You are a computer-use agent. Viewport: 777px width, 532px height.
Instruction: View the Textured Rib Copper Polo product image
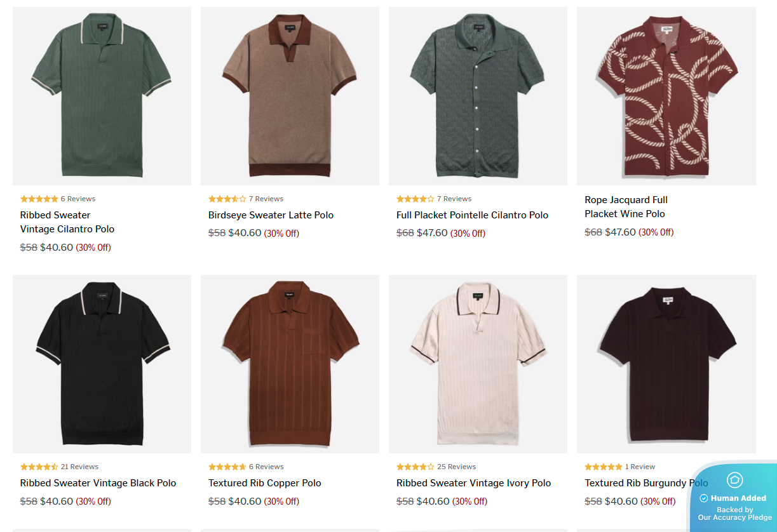[x=290, y=364]
